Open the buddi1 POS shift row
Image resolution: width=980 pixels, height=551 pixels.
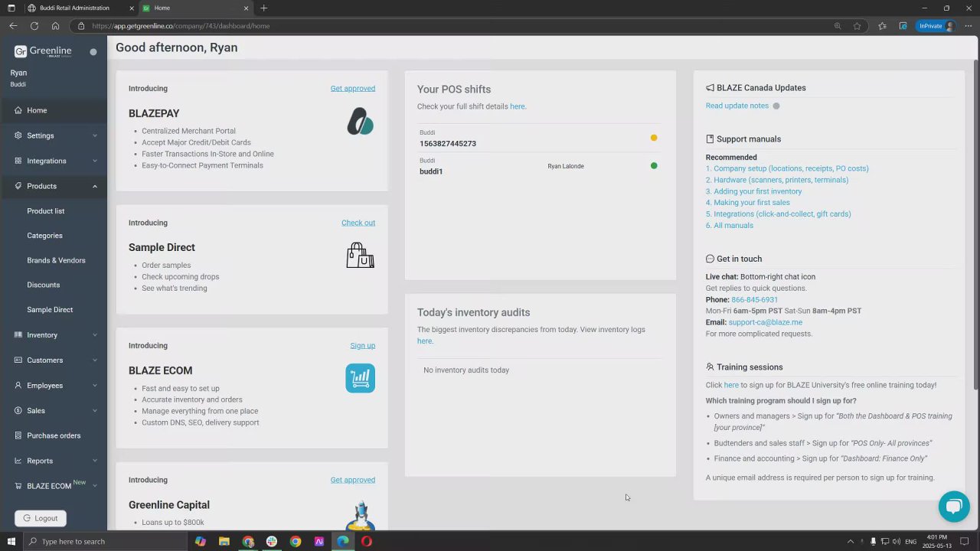539,167
